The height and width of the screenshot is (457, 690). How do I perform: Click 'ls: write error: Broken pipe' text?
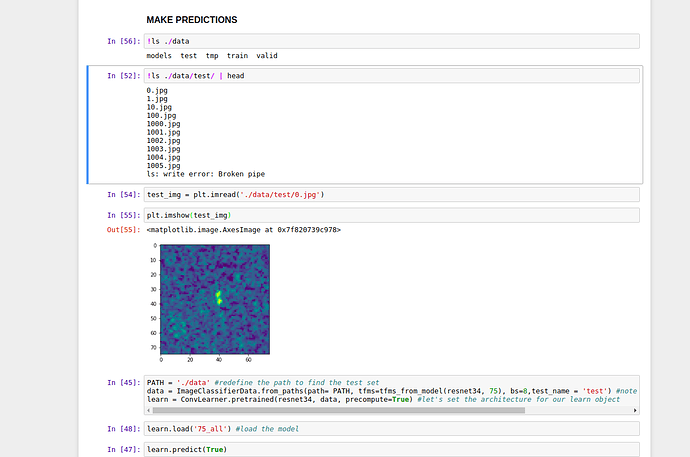206,174
